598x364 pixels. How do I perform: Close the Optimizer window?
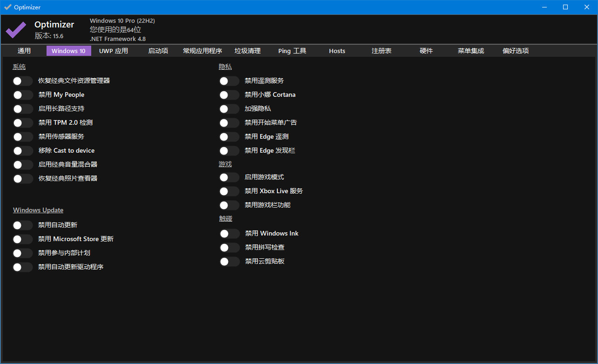click(x=587, y=7)
